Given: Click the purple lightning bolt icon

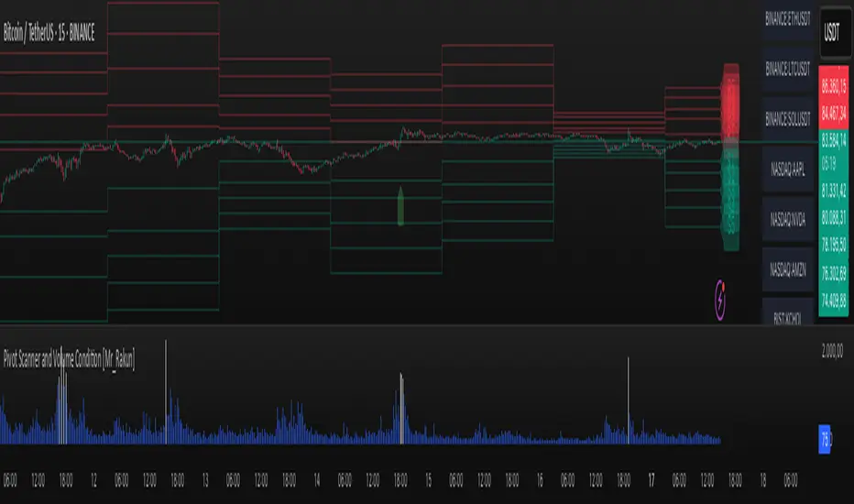Looking at the screenshot, I should [720, 300].
